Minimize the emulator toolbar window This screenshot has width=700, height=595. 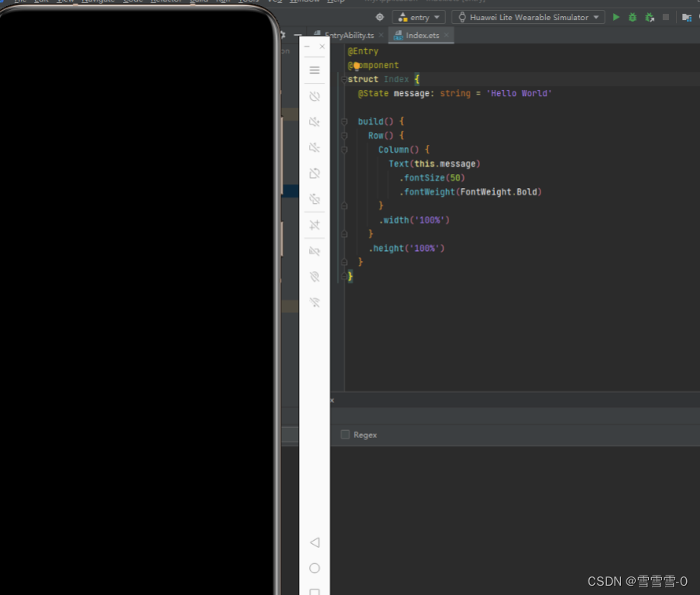coord(307,46)
